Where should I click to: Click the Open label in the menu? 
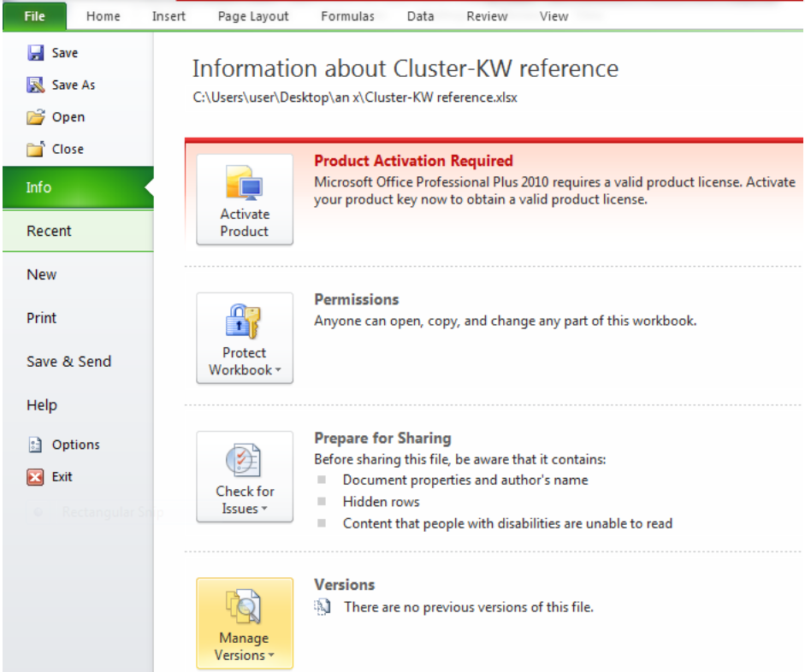(68, 117)
